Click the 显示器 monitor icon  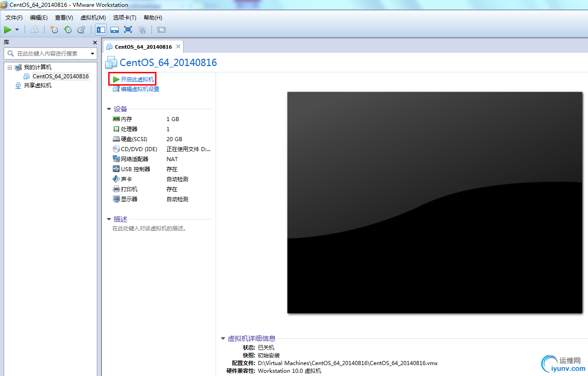point(116,199)
